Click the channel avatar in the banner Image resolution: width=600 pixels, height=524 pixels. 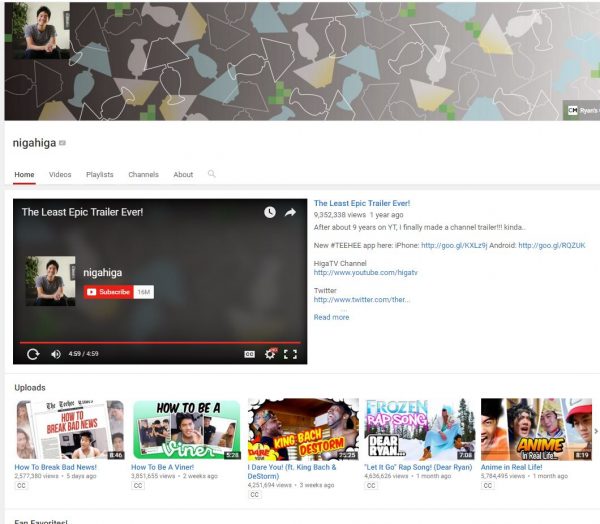(41, 31)
